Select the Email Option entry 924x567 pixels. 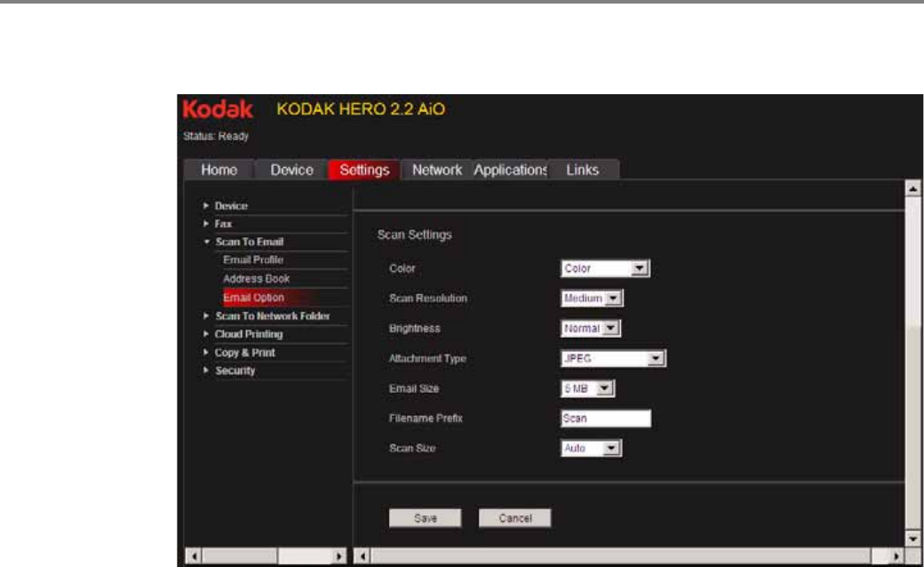tap(253, 298)
